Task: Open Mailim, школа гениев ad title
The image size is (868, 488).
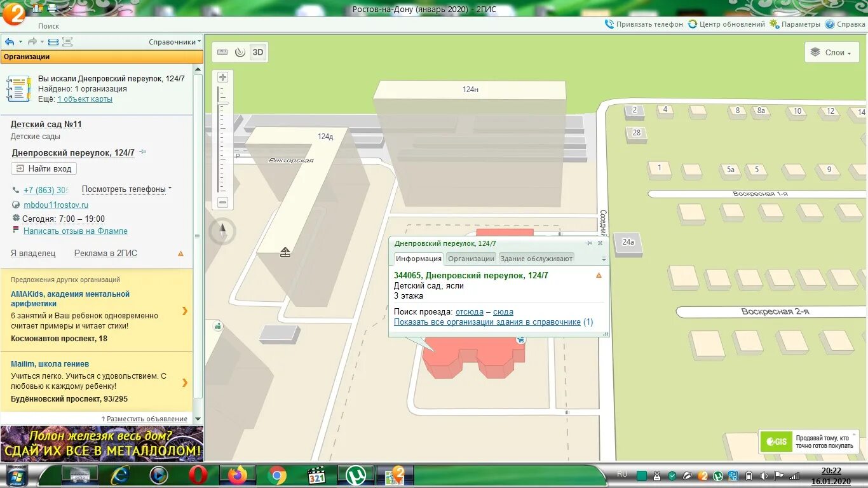Action: pos(50,364)
